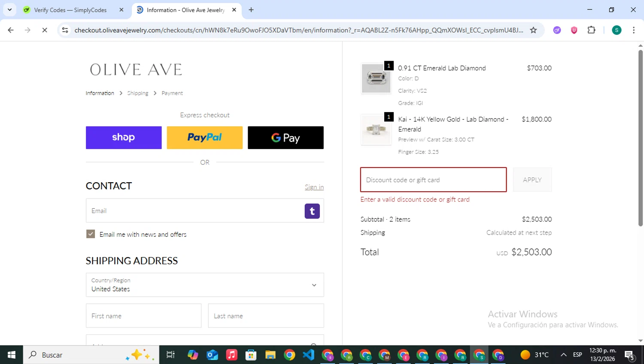Open File Explorer from the taskbar
Viewport: 644px width, 364px height.
(270, 355)
